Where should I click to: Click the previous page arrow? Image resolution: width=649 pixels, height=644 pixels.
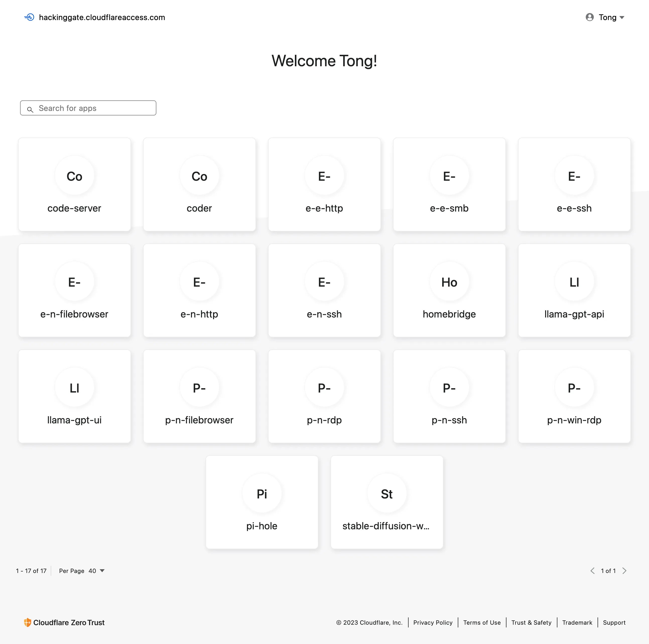pos(593,570)
